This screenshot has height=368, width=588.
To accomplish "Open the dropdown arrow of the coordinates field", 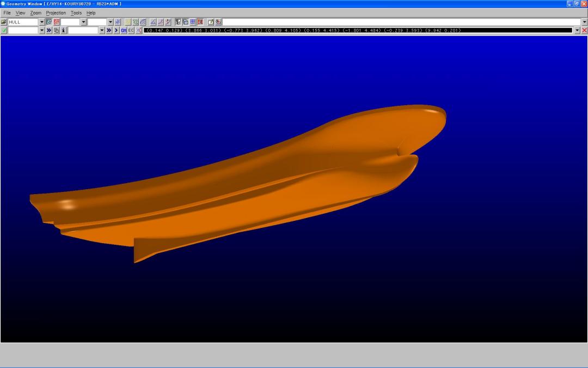I will click(577, 31).
